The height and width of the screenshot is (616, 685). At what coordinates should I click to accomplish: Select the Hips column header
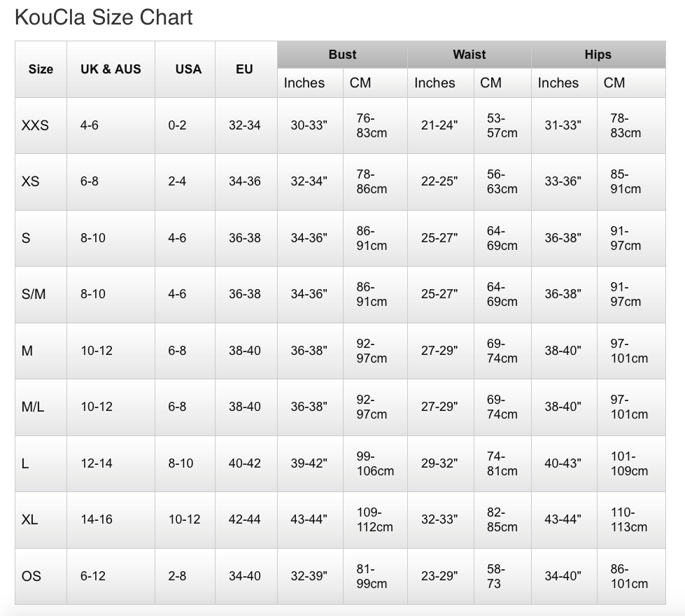click(598, 55)
